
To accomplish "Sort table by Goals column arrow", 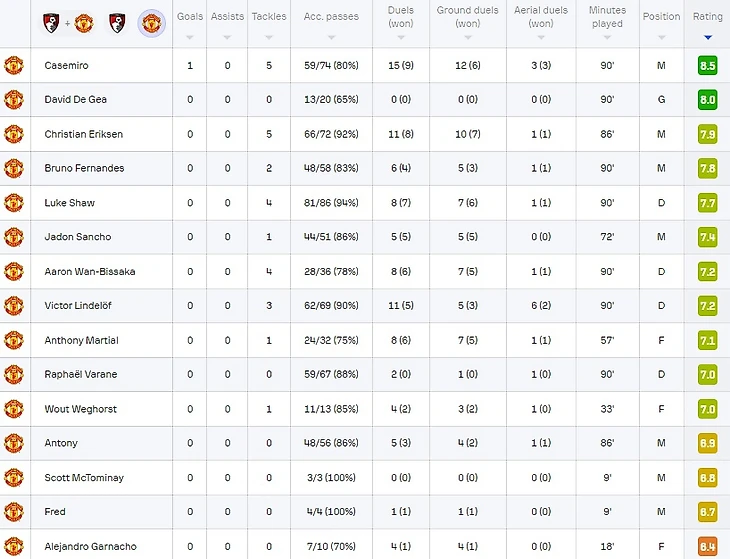I will pos(190,37).
